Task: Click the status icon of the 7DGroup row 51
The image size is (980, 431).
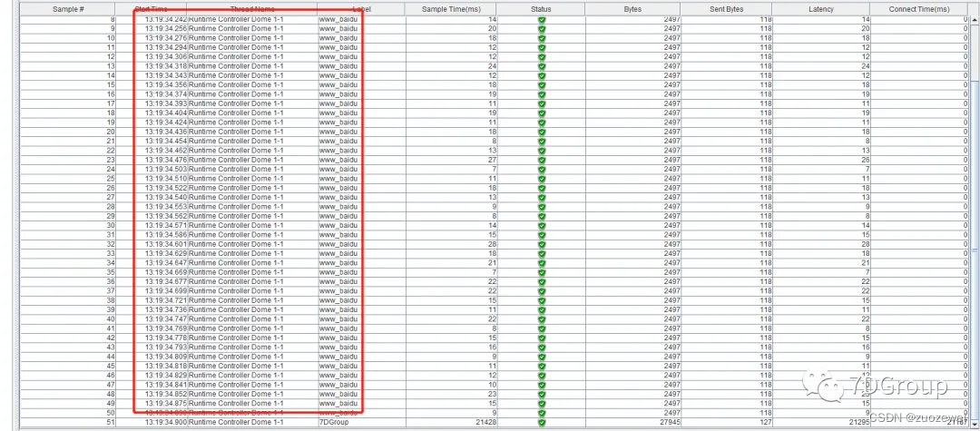Action: tap(541, 422)
